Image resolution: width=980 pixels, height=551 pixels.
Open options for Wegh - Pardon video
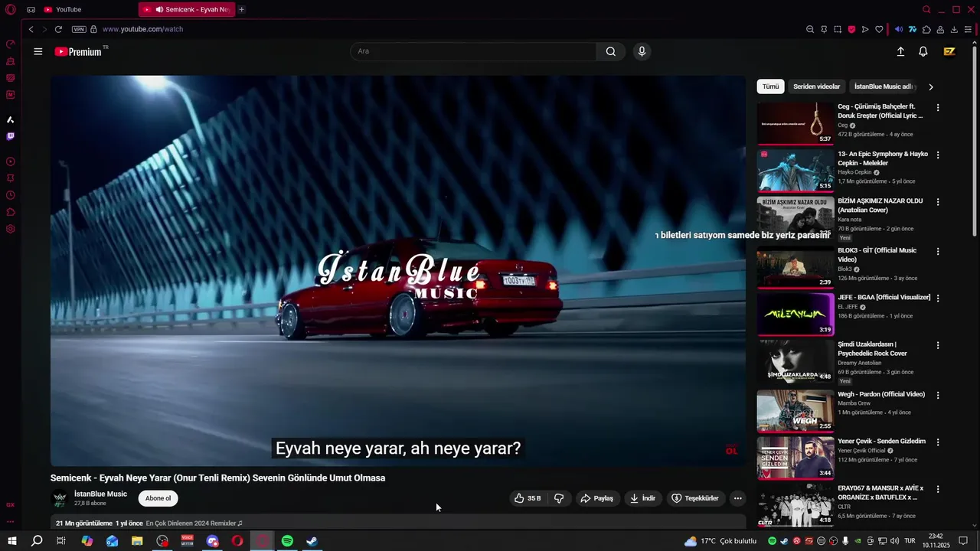(x=938, y=396)
